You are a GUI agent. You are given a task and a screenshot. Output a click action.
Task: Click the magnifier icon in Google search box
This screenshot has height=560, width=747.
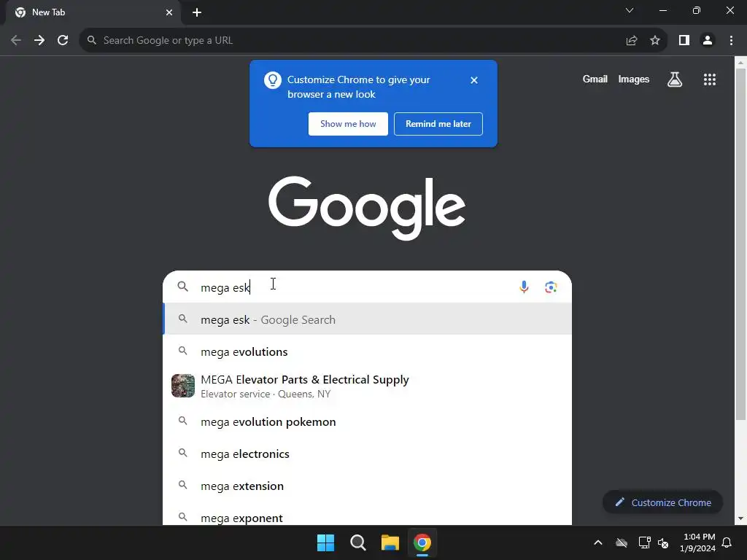tap(183, 287)
